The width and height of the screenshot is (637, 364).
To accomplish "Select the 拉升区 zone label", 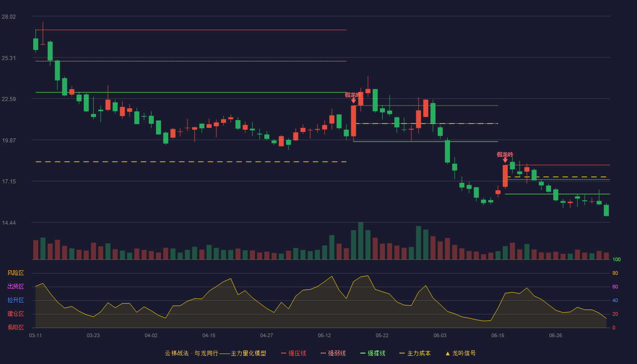I will (15, 300).
